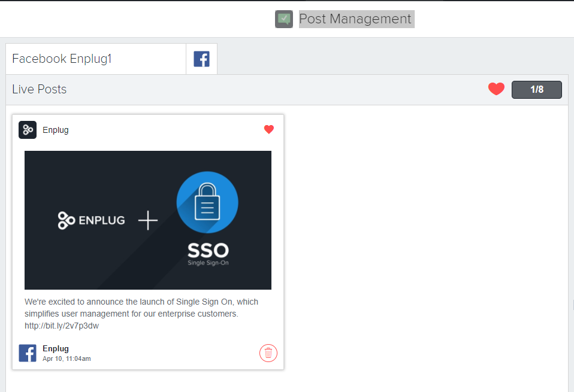Unfavorite the post via its heart icon
574x392 pixels.
pyautogui.click(x=268, y=129)
